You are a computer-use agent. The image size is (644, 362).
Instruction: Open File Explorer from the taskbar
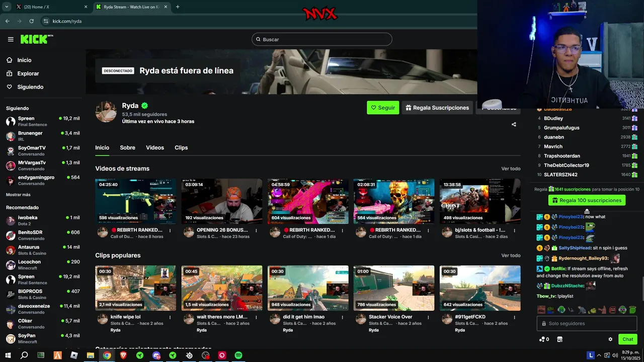pyautogui.click(x=91, y=355)
